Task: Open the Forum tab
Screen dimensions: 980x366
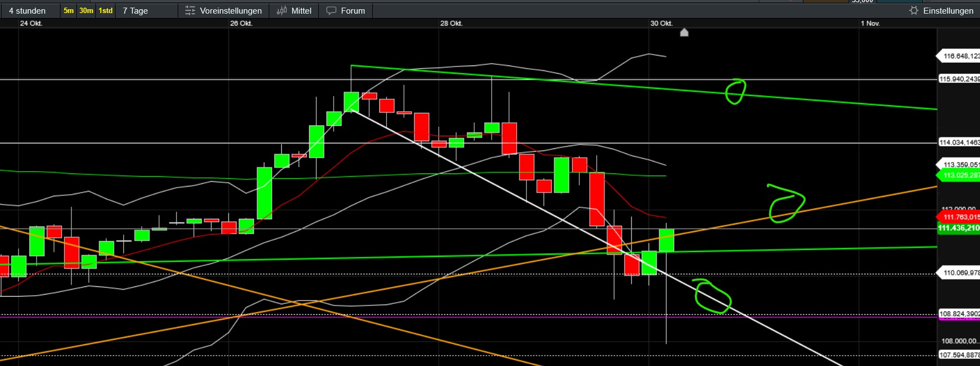Action: click(x=353, y=11)
